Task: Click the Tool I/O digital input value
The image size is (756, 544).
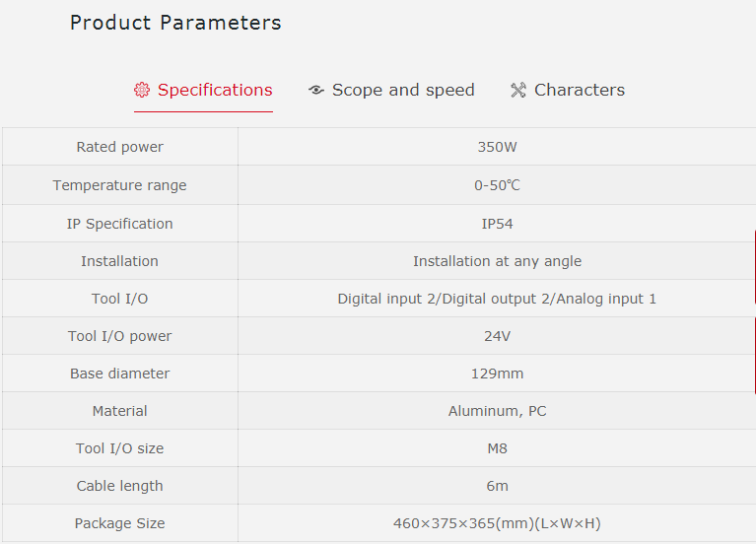Action: (x=497, y=299)
